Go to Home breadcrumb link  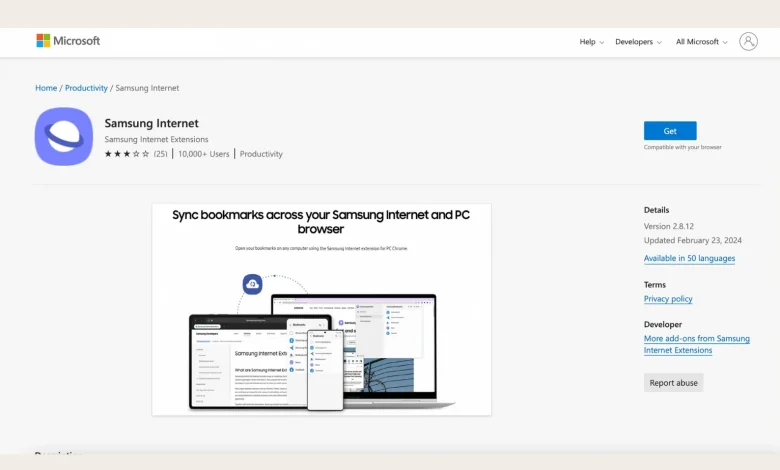[x=46, y=88]
